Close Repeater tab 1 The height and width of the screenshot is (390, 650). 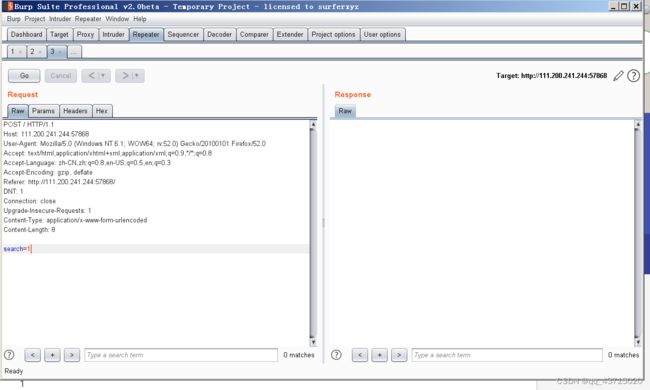pyautogui.click(x=20, y=52)
